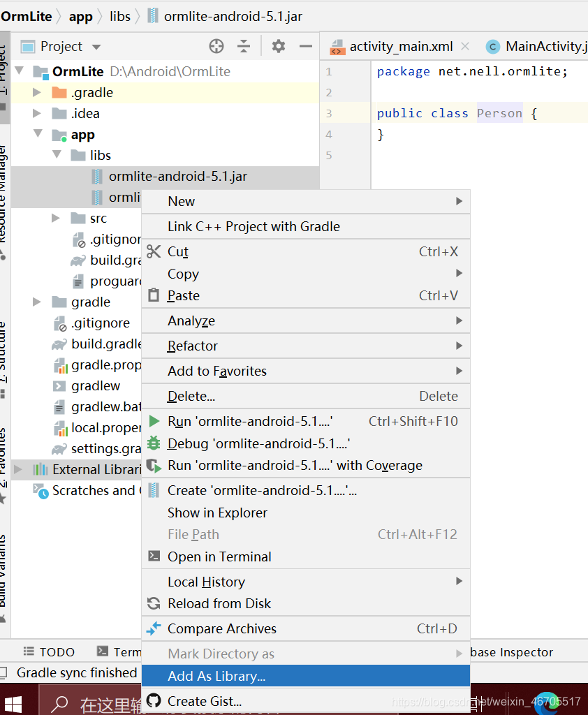This screenshot has width=588, height=715.
Task: Open the TODO tool window
Action: click(x=49, y=651)
